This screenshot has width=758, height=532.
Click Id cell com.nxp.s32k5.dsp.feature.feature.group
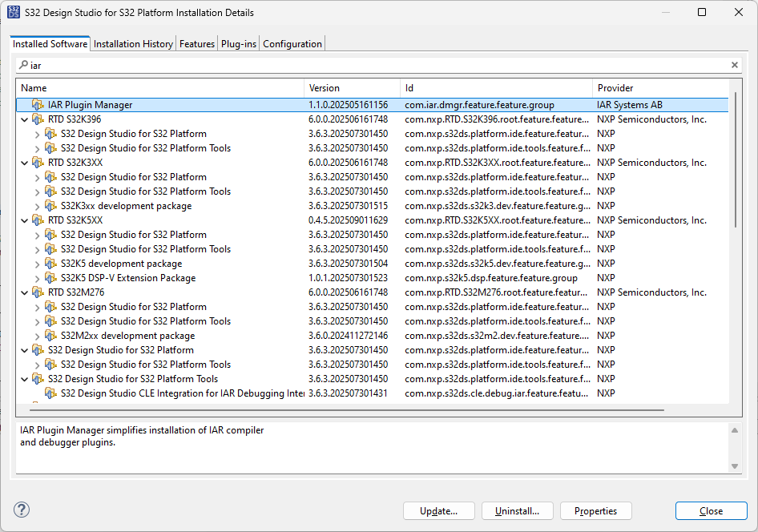pos(491,278)
